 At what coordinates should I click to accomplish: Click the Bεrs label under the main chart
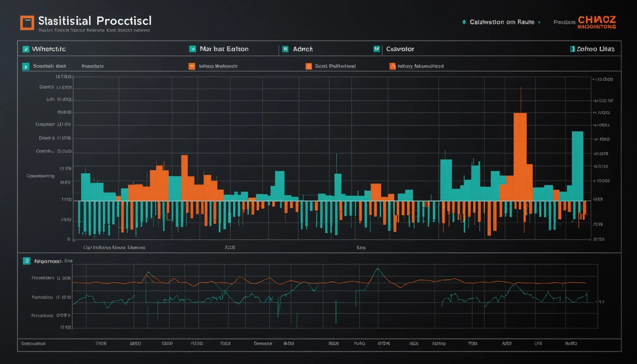tap(361, 248)
